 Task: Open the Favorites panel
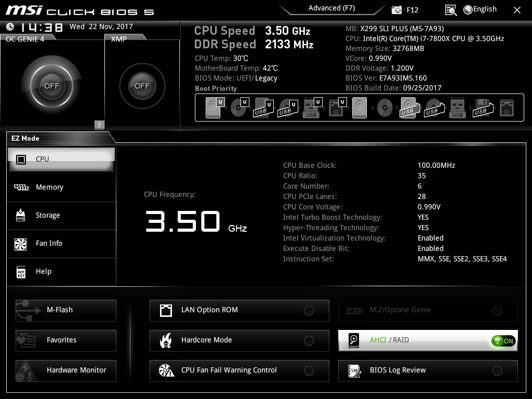(66, 341)
